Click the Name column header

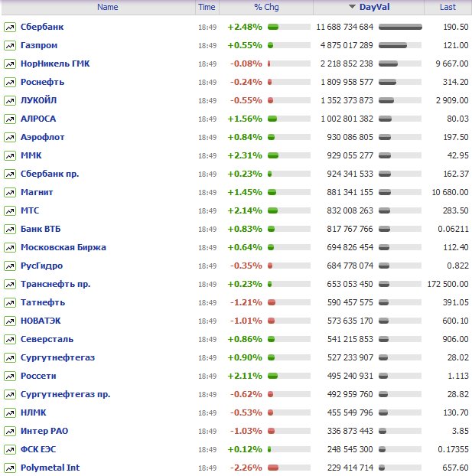108,7
